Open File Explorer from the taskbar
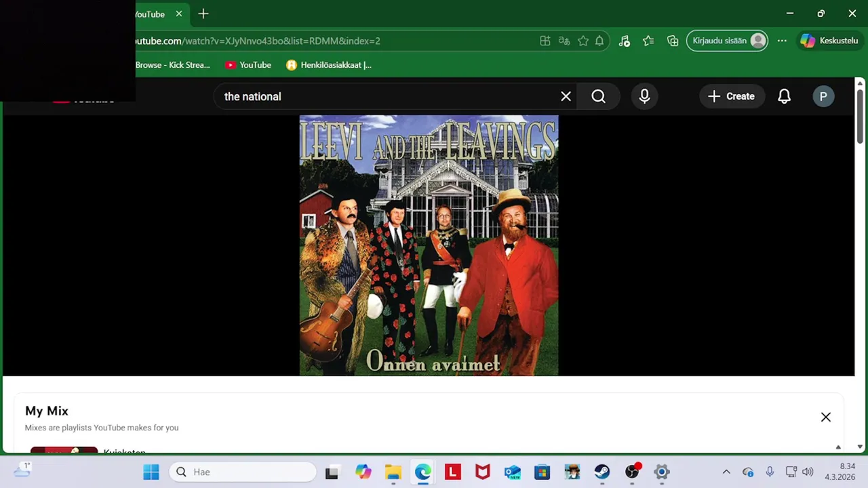The width and height of the screenshot is (868, 488). pos(393,472)
